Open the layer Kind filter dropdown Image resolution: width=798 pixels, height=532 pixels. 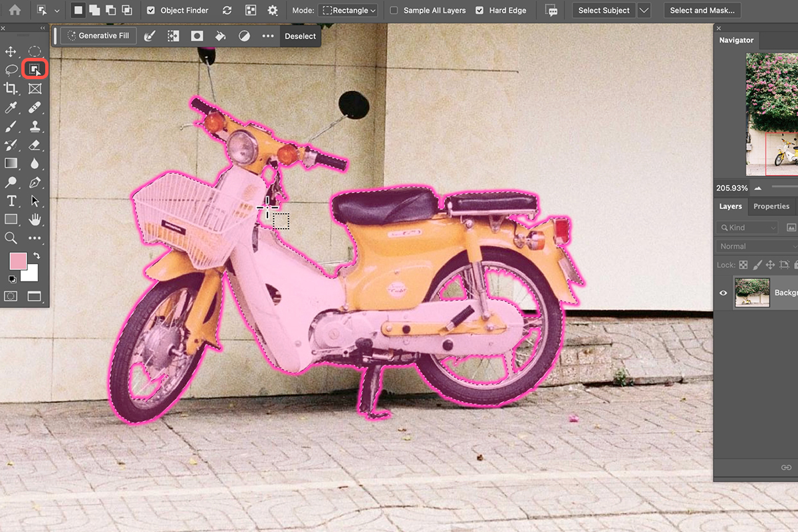coord(747,227)
